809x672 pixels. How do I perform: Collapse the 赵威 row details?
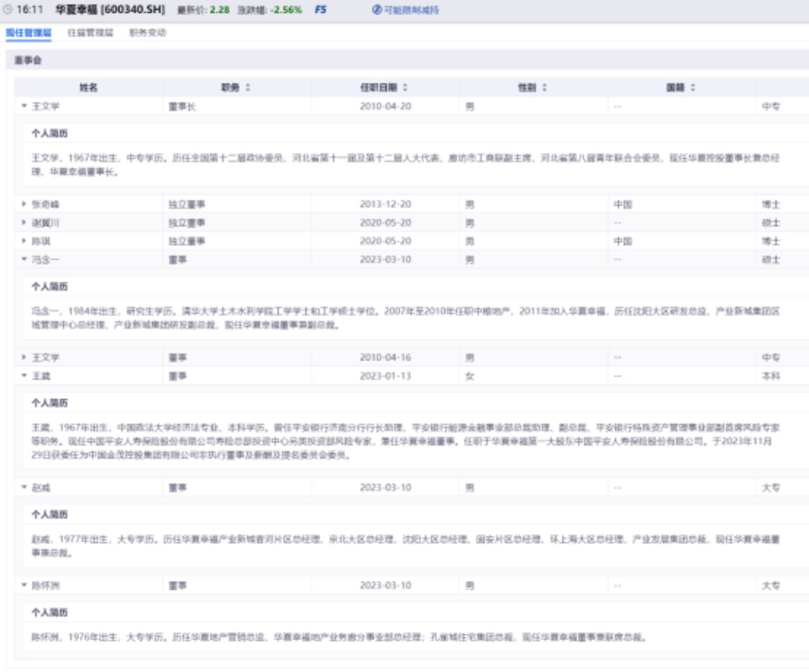click(24, 487)
